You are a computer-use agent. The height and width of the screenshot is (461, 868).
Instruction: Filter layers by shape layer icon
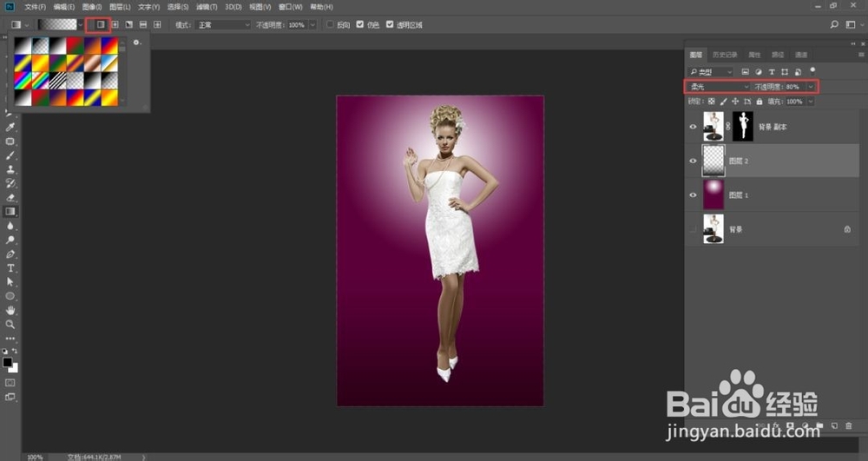785,72
